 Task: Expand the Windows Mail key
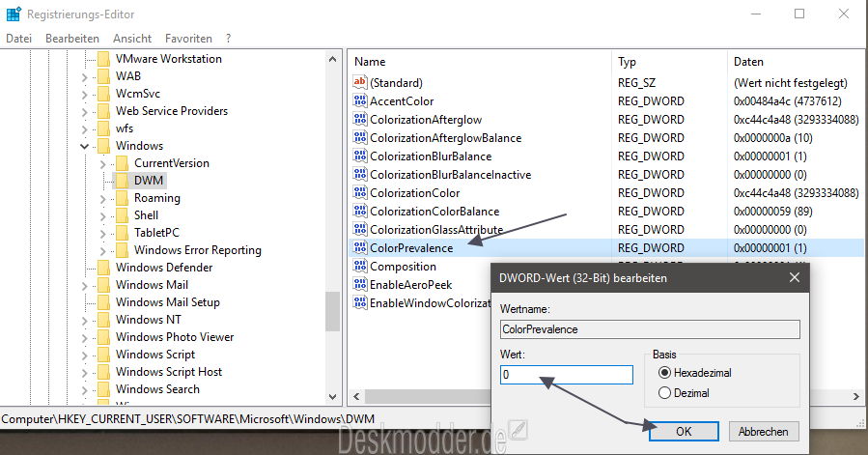(x=84, y=285)
